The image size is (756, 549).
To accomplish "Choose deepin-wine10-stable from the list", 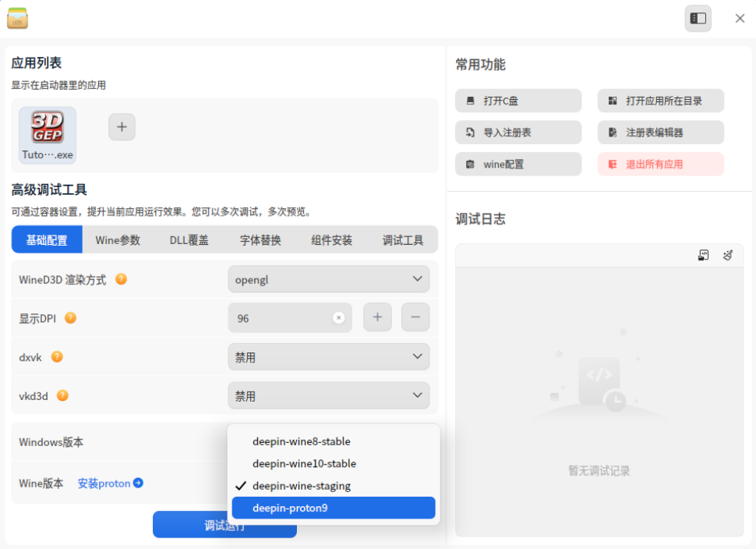I will point(334,464).
